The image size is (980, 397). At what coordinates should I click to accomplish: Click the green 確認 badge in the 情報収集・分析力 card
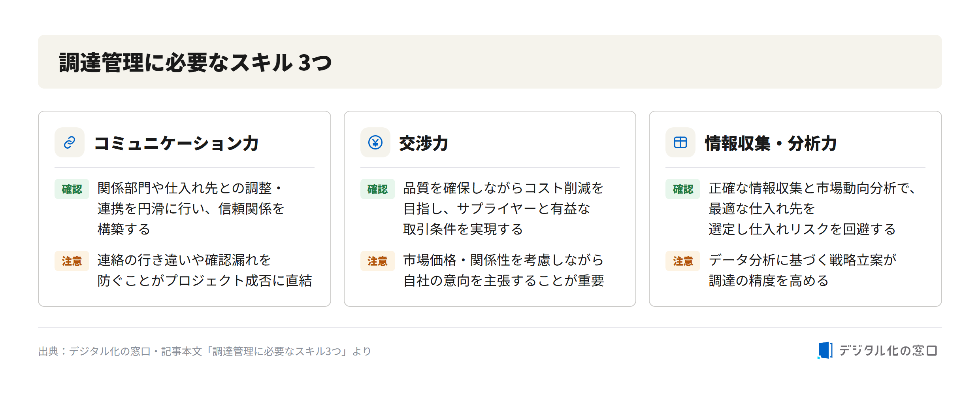(x=683, y=189)
